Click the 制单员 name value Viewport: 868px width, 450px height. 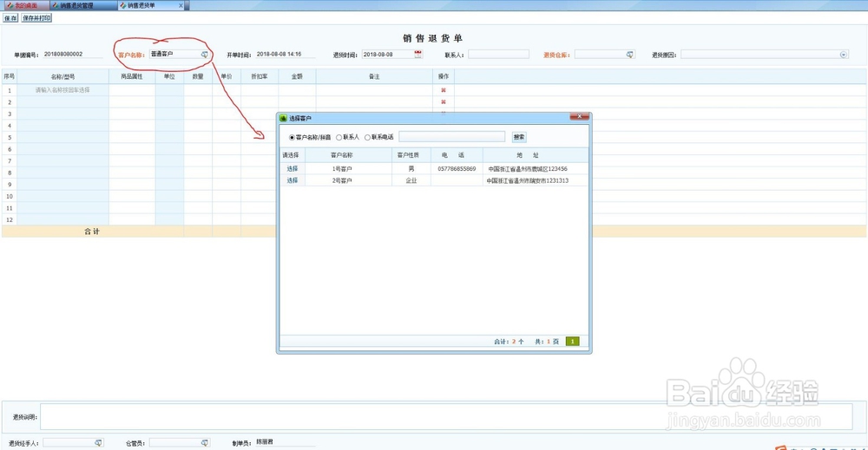pyautogui.click(x=265, y=442)
